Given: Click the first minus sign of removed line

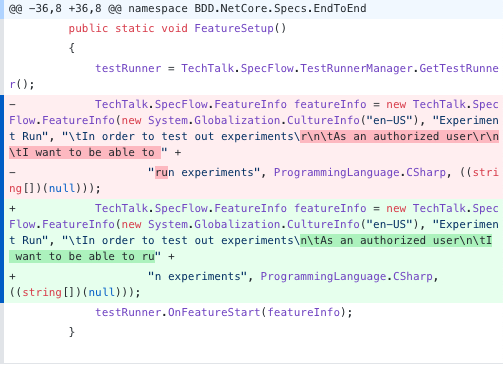Looking at the screenshot, I should click(x=12, y=104).
